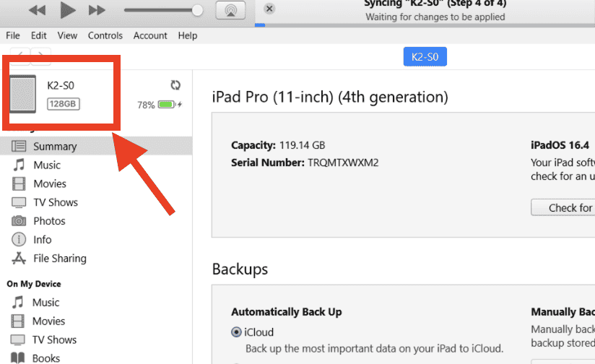Screen dimensions: 595x364
Task: Select Summary in the sidebar
Action: coord(54,146)
